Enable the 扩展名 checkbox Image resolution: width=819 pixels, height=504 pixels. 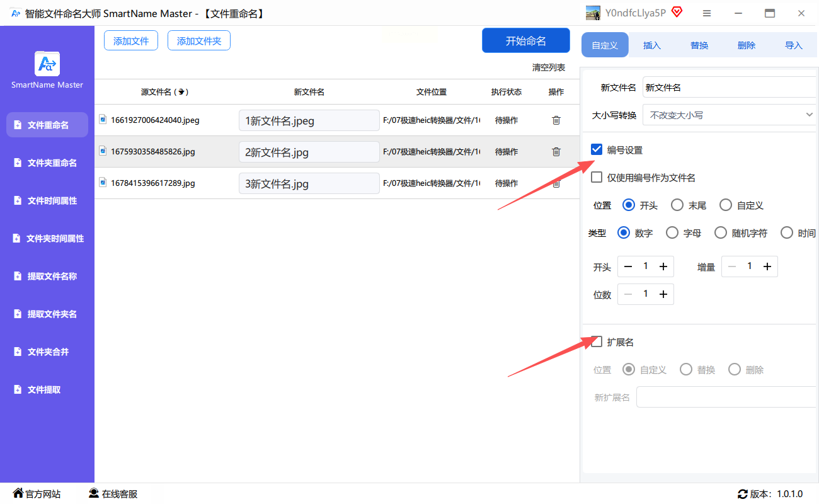tap(597, 341)
